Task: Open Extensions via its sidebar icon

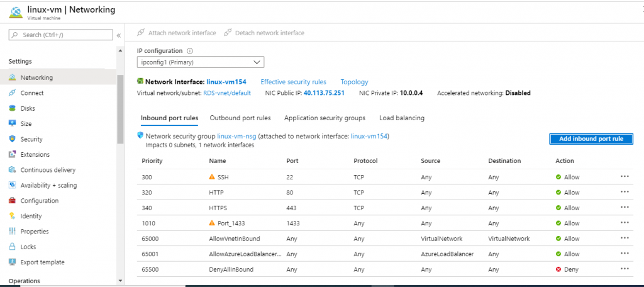Action: click(13, 155)
